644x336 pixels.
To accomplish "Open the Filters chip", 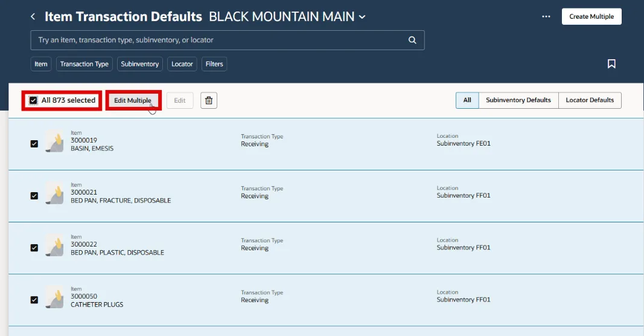I will pyautogui.click(x=214, y=64).
